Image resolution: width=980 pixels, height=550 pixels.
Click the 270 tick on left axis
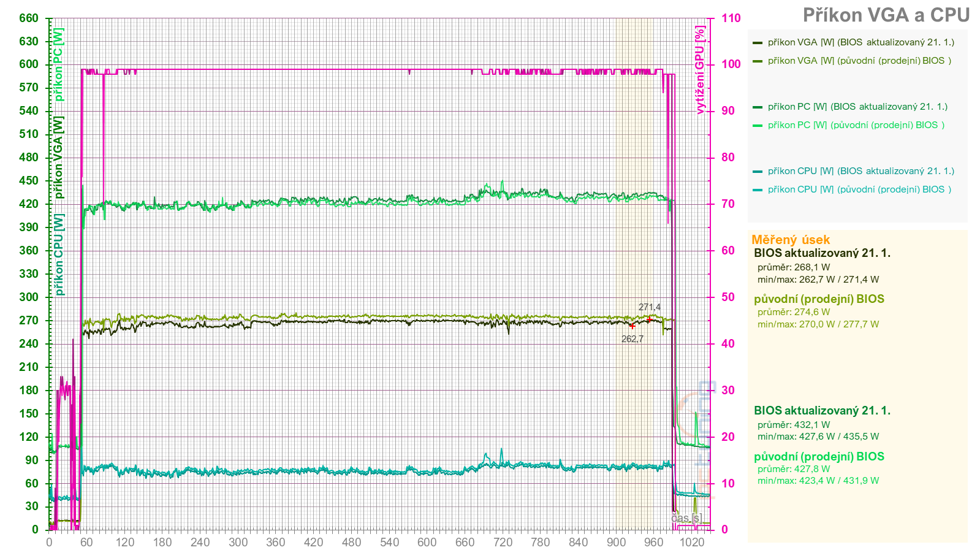(29, 321)
